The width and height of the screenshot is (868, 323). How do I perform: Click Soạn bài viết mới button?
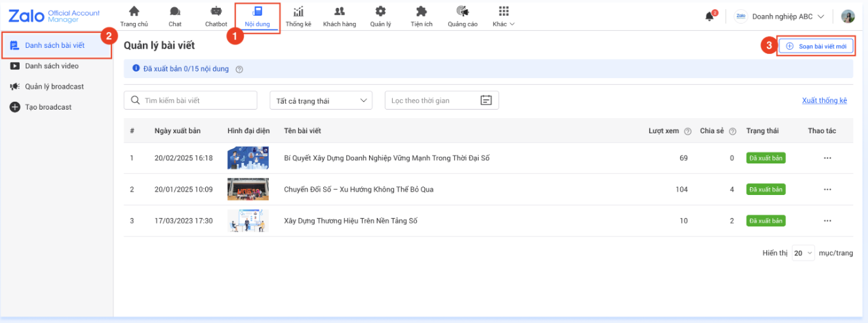(816, 46)
